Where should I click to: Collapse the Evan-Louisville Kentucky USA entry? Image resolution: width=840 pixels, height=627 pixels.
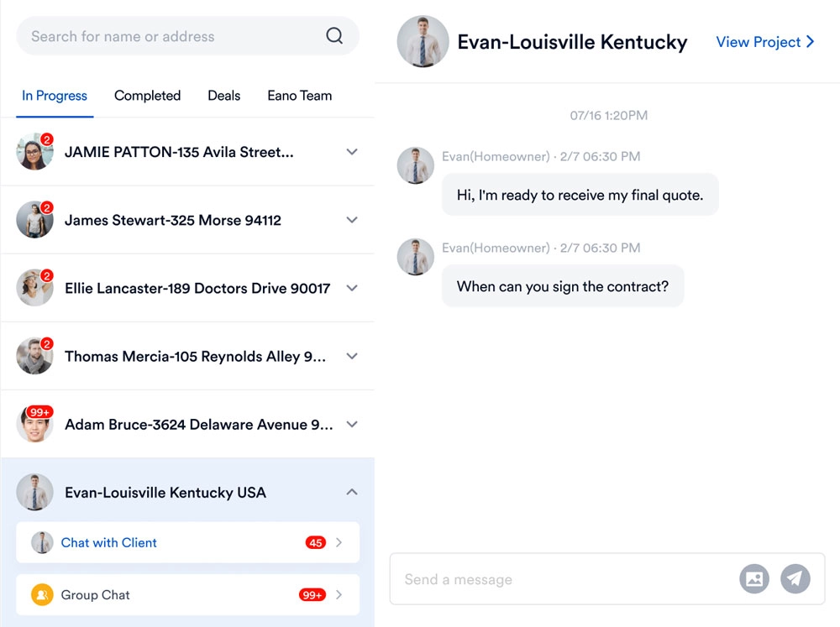(x=352, y=492)
